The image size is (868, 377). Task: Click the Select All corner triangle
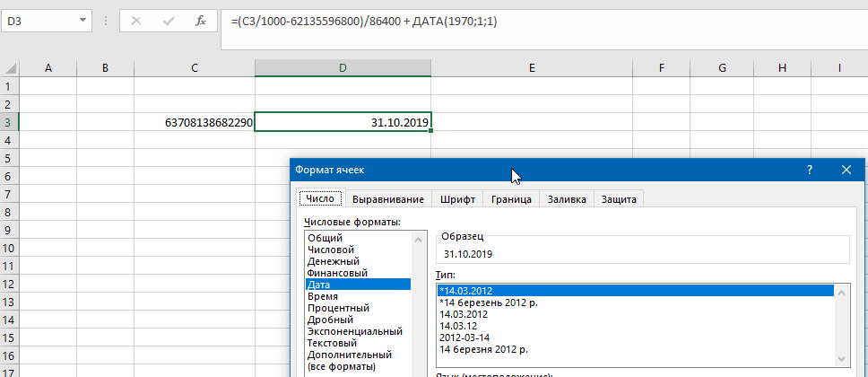9,68
